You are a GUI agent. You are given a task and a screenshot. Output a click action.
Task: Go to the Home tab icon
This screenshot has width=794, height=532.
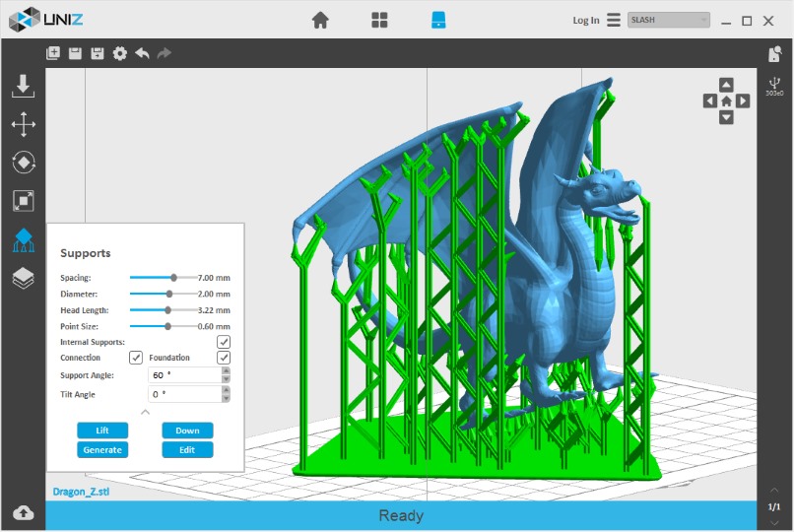(320, 21)
